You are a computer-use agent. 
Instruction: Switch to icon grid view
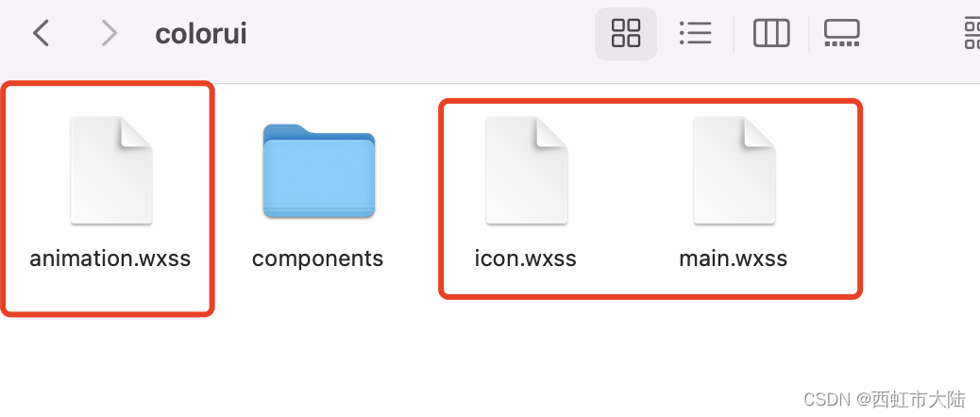pos(626,33)
